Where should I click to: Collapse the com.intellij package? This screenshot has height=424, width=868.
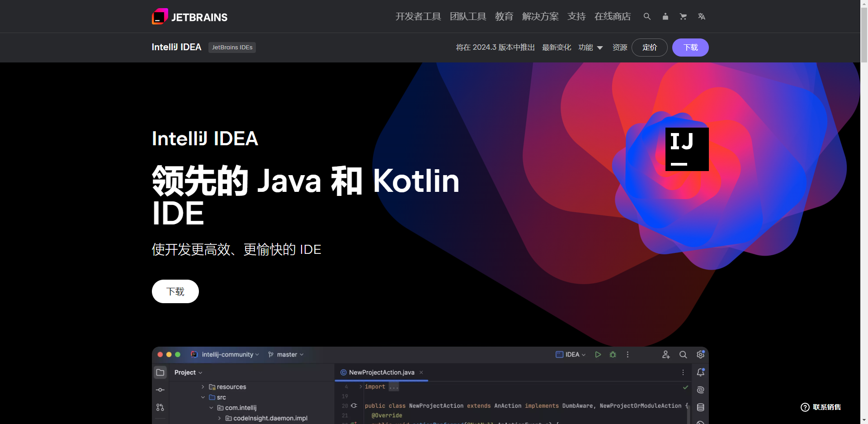point(211,408)
